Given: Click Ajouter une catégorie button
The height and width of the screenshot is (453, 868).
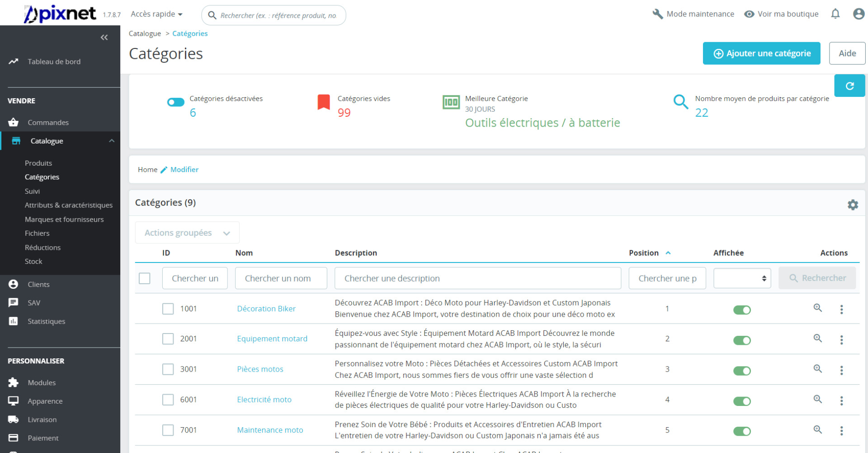Looking at the screenshot, I should click(x=761, y=53).
